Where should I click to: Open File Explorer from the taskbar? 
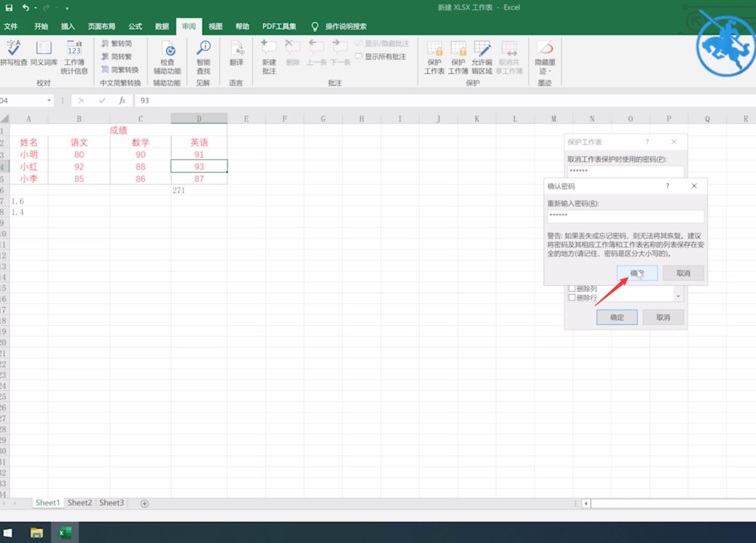click(37, 533)
